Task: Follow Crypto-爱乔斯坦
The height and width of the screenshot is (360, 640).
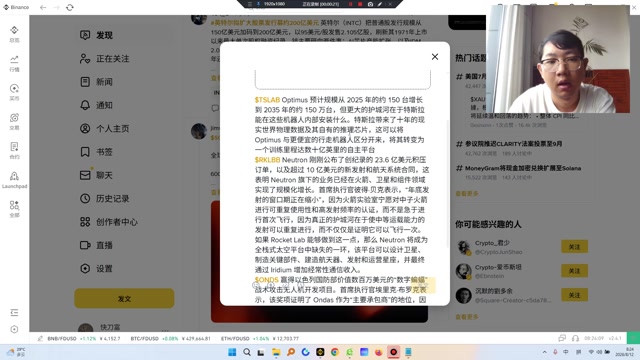Action: (574, 271)
